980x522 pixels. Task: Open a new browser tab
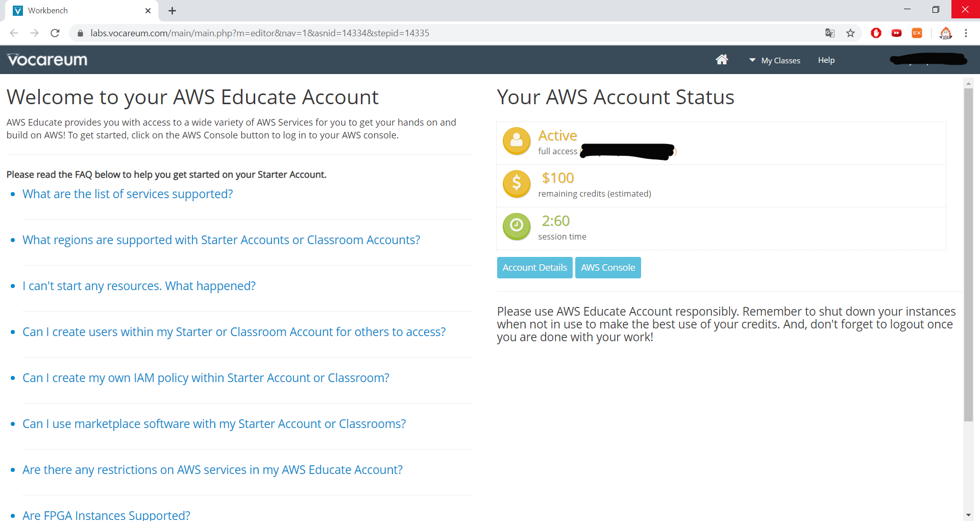click(x=172, y=11)
